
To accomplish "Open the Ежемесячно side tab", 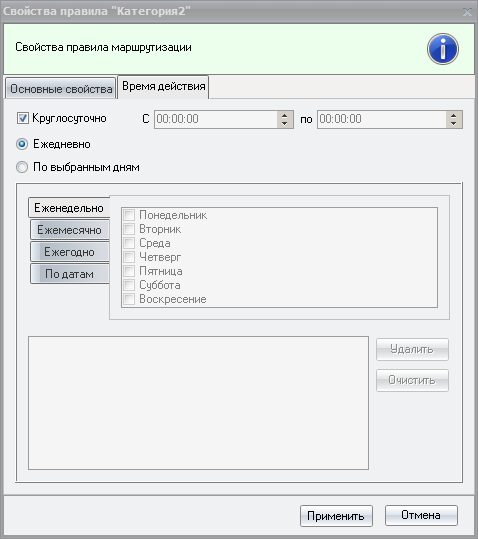I will pos(70,230).
